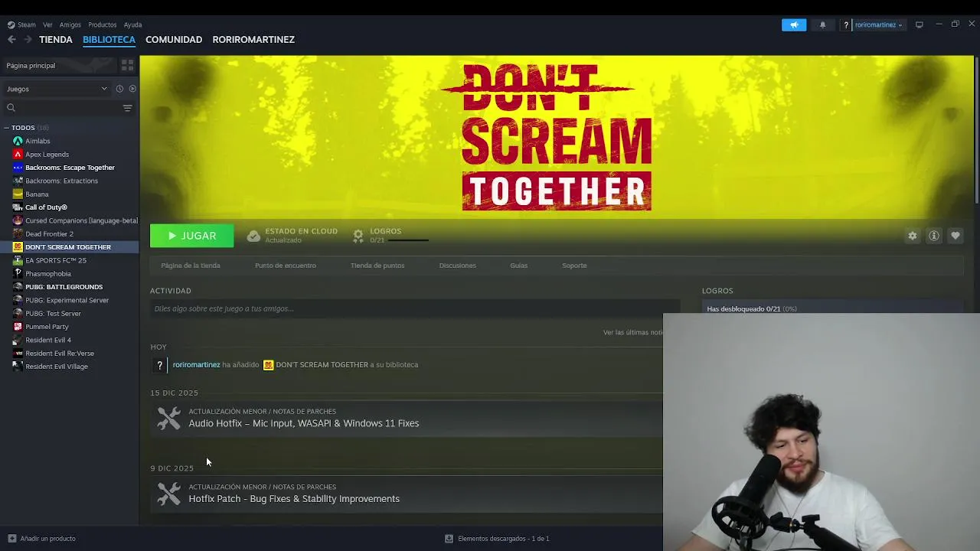Show game info icon
Viewport: 980px width, 551px height.
[934, 236]
